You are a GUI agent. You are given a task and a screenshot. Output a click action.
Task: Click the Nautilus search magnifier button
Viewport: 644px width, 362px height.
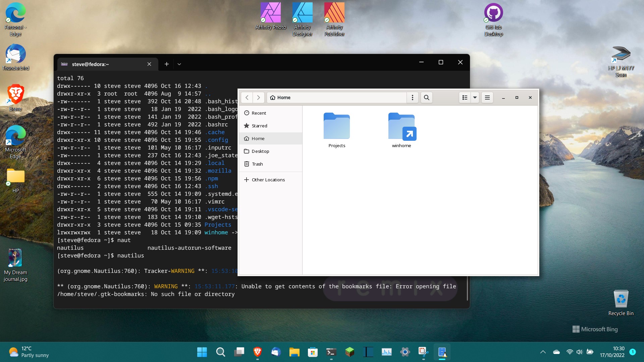426,98
